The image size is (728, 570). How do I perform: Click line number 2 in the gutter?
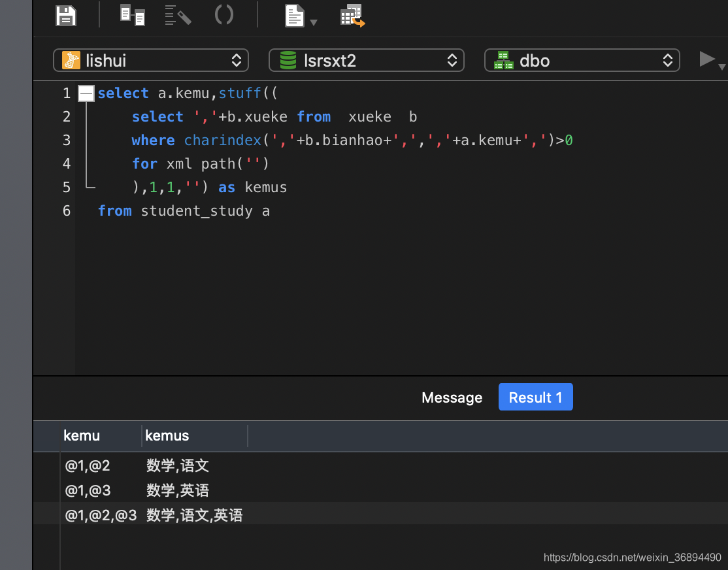coord(67,116)
